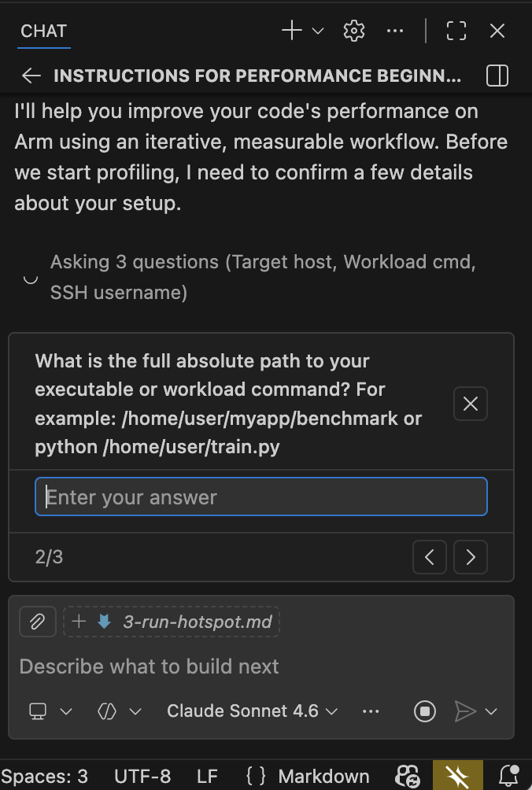Stop the response with the stop icon
Screen dimensions: 532x790
pyautogui.click(x=424, y=711)
